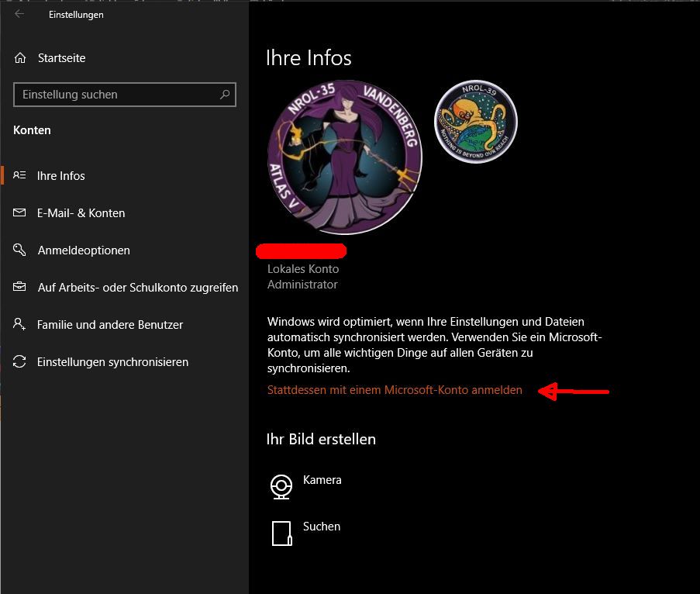Click the Ihr Bild erstellen heading
The width and height of the screenshot is (700, 594).
[321, 439]
